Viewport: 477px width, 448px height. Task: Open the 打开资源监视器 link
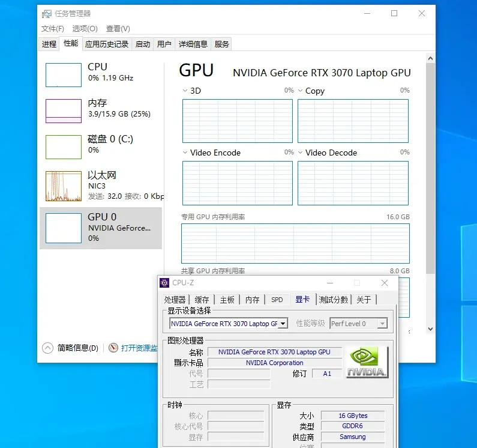click(139, 348)
